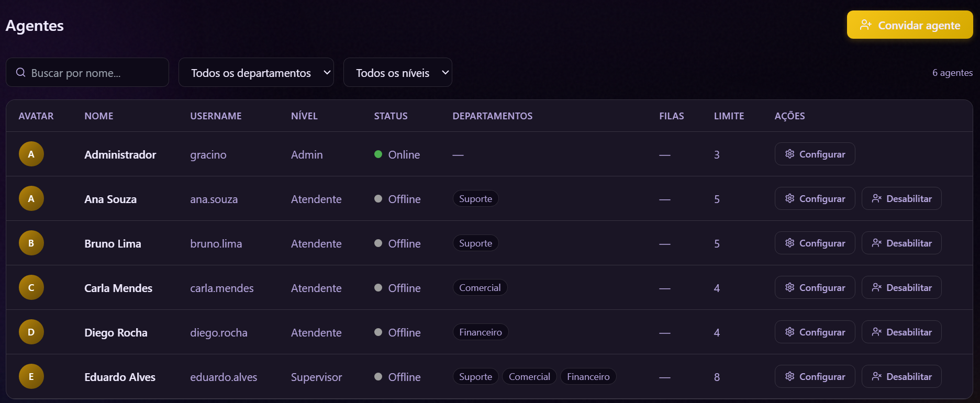Image resolution: width=980 pixels, height=403 pixels.
Task: Configure the Administrador agent
Action: (x=815, y=154)
